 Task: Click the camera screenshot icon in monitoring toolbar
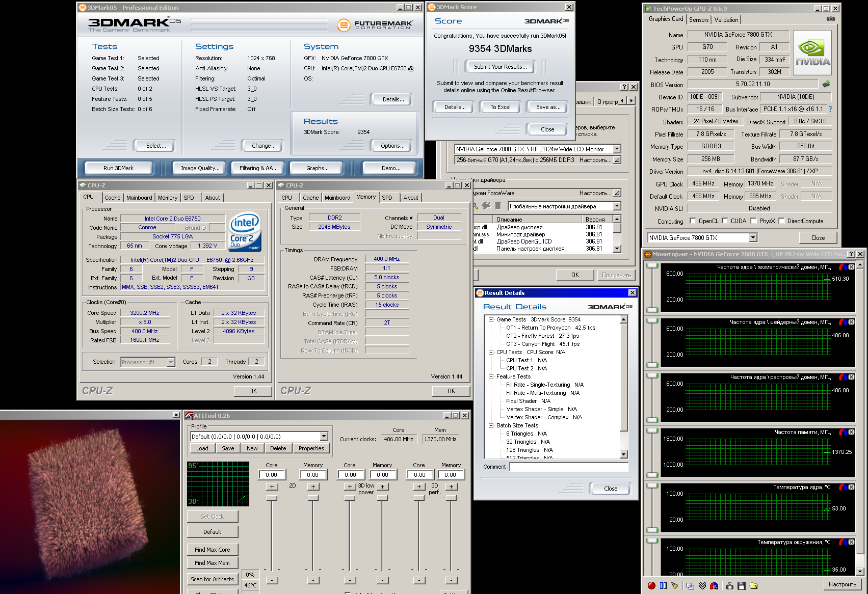[729, 585]
